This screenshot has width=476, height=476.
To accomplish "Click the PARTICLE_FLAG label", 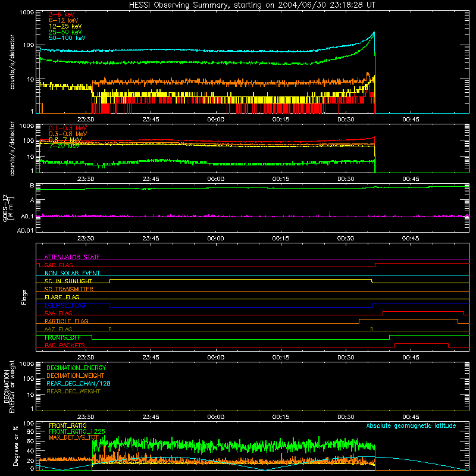I will pos(67,321).
